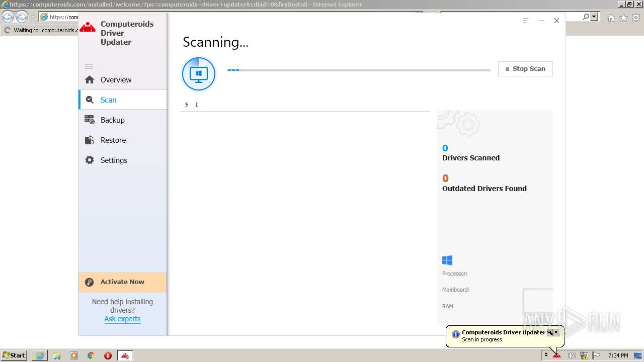Click the volume speaker tray icon
Viewport: 644px width, 362px height.
(572, 355)
